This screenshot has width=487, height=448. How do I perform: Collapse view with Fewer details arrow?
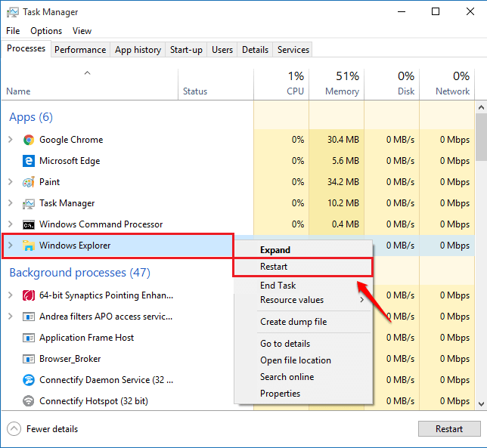coord(14,429)
